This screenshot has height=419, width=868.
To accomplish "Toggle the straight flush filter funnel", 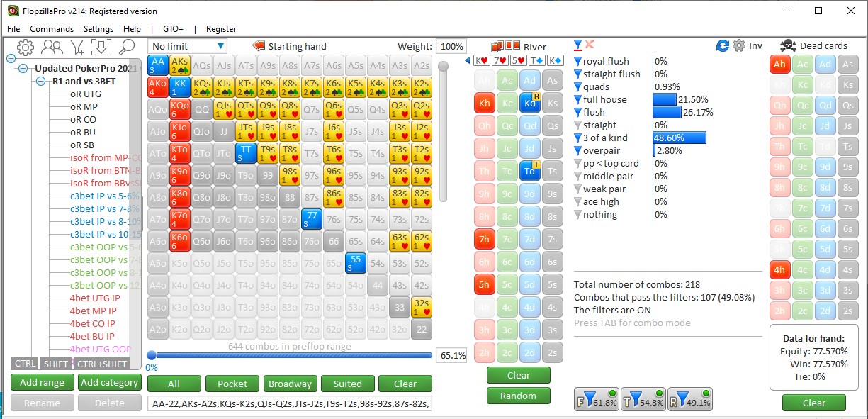I will pyautogui.click(x=577, y=74).
